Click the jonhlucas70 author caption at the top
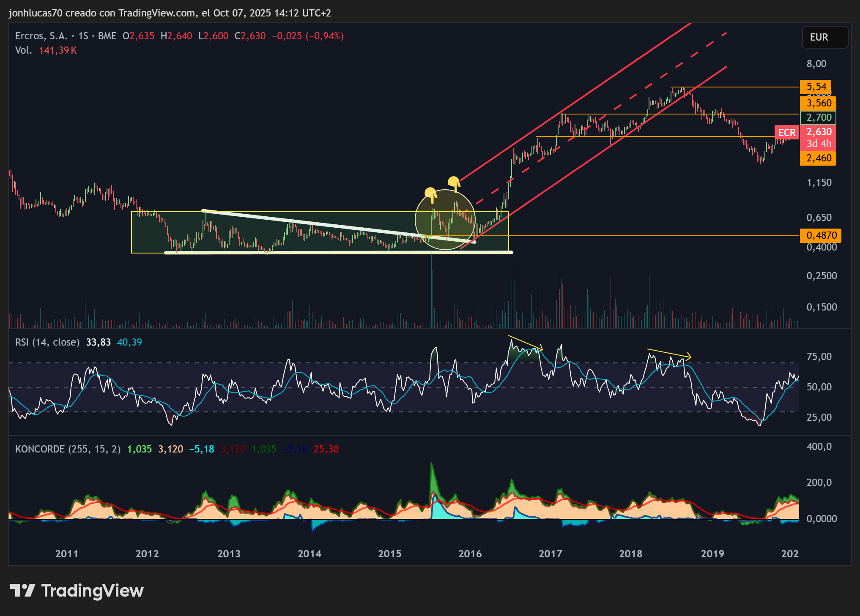Screen dimensions: 860x616 click(170, 13)
